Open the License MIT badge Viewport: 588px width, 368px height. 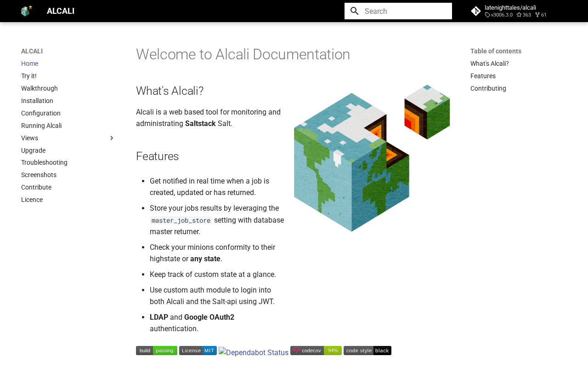[x=198, y=351]
